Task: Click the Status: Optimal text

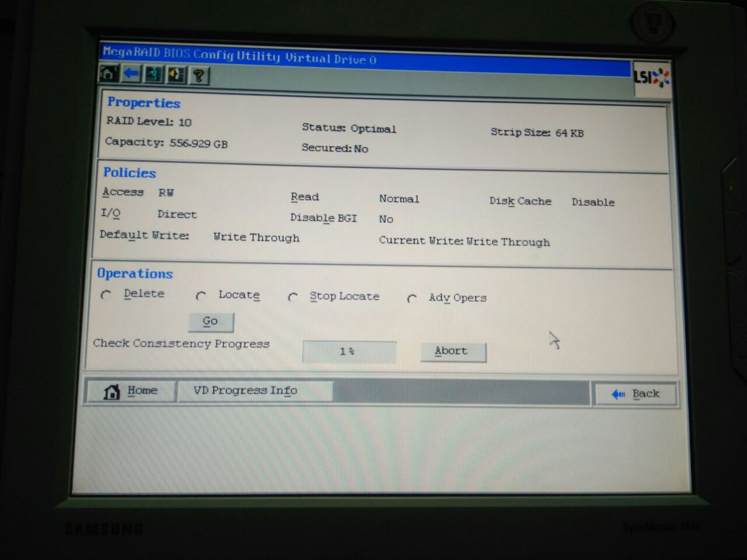Action: (348, 128)
